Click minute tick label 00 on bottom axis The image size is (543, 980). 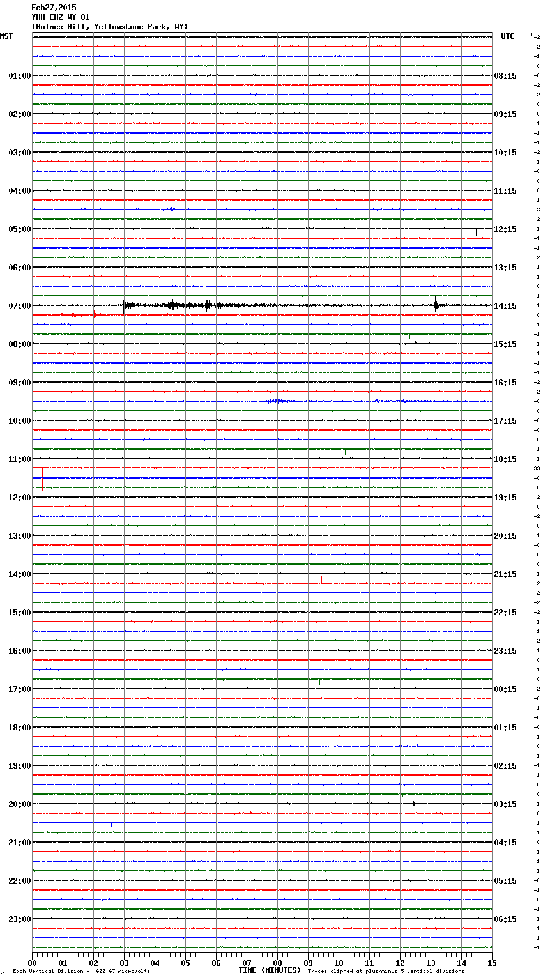32,963
